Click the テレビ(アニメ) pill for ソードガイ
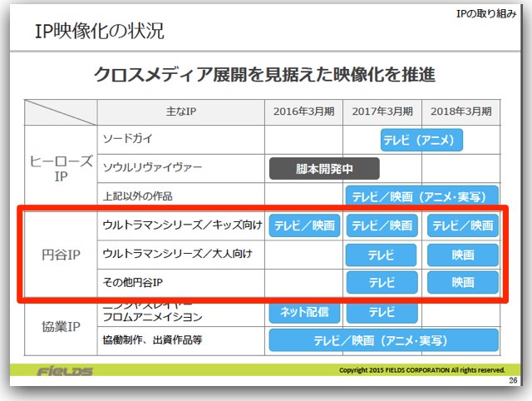 (421, 140)
